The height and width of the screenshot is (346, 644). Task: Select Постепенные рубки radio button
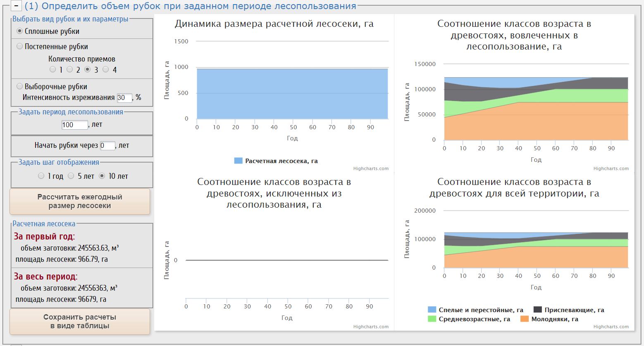pos(19,46)
